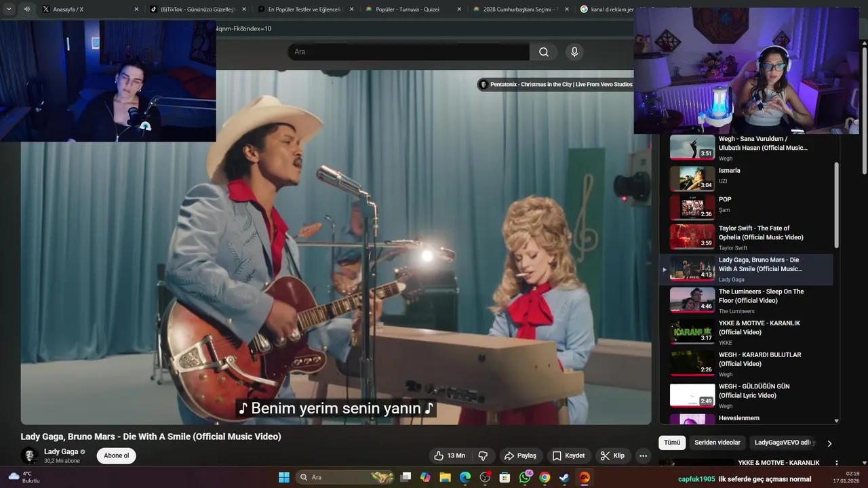Launch Copilot from the taskbar
The height and width of the screenshot is (488, 868).
[x=425, y=477]
